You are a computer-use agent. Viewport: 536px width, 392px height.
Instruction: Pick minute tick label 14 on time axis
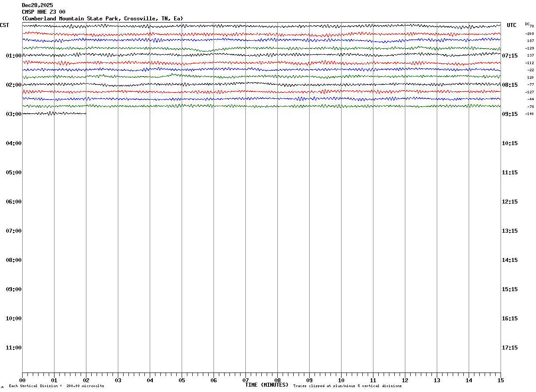pyautogui.click(x=469, y=380)
